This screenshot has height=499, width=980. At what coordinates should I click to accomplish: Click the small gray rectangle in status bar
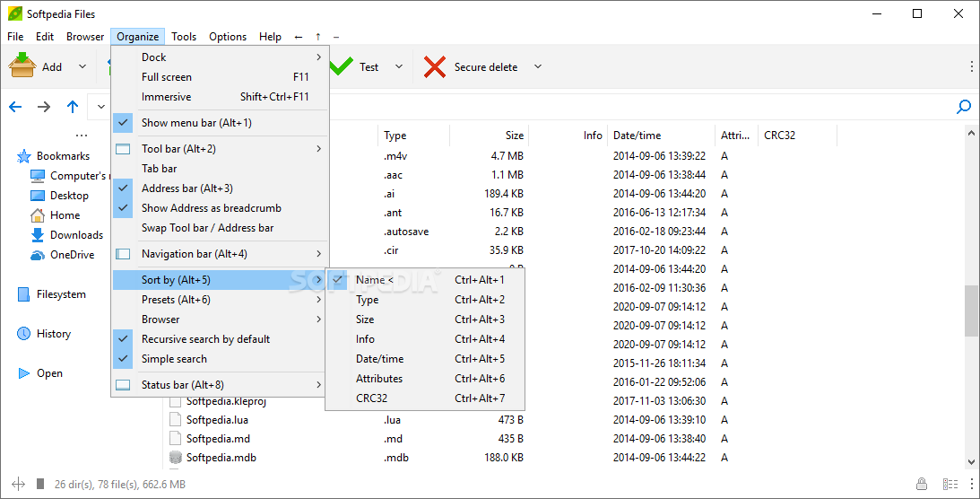[40, 484]
